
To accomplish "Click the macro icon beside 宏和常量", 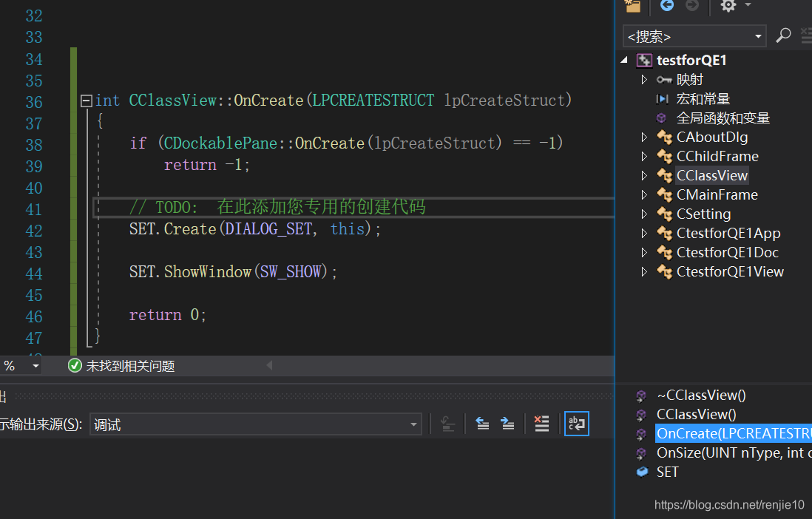I will click(663, 99).
